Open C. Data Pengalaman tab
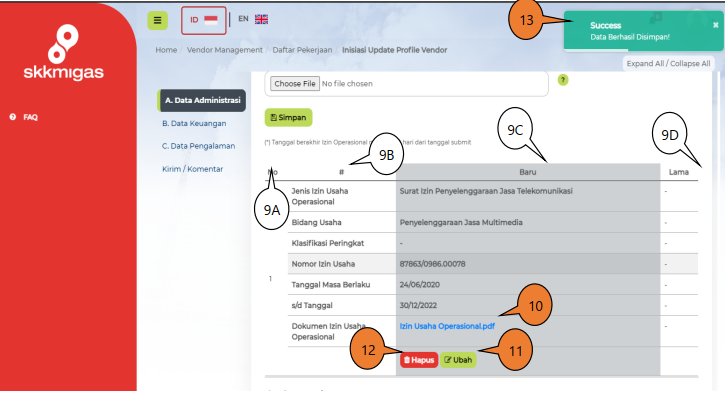This screenshot has width=728, height=403. tap(198, 146)
